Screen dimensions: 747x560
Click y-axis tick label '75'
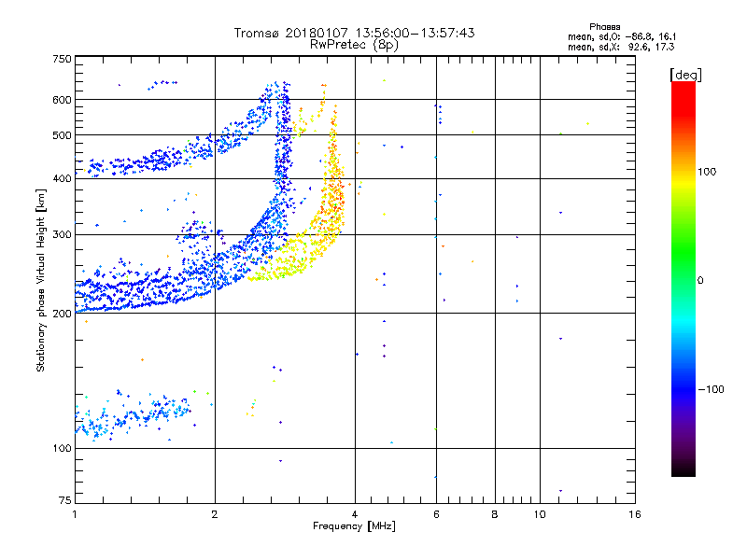coord(65,500)
